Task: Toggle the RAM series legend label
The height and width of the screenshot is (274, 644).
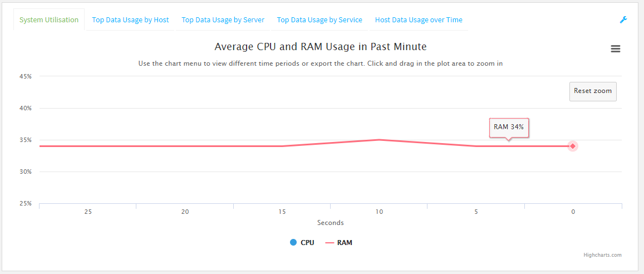Action: click(x=345, y=243)
